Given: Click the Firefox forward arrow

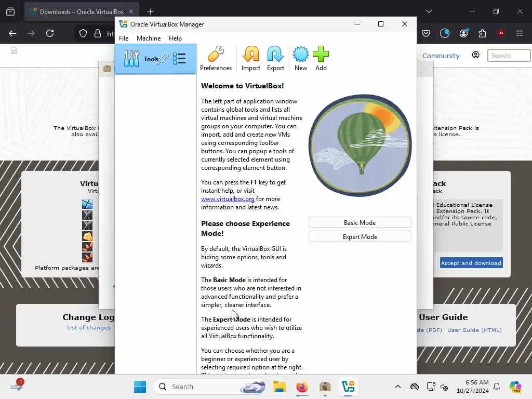Looking at the screenshot, I should point(31,33).
